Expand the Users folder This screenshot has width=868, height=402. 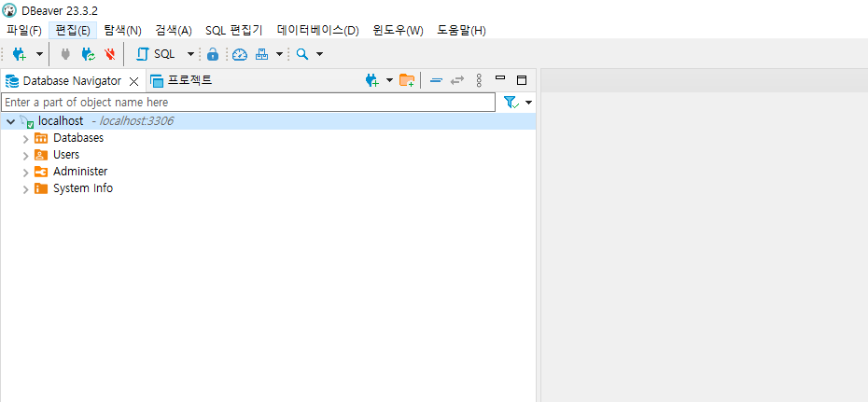[25, 156]
